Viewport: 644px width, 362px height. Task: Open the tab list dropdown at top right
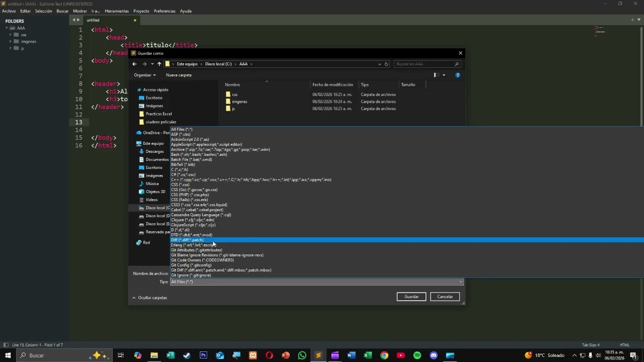pyautogui.click(x=638, y=20)
